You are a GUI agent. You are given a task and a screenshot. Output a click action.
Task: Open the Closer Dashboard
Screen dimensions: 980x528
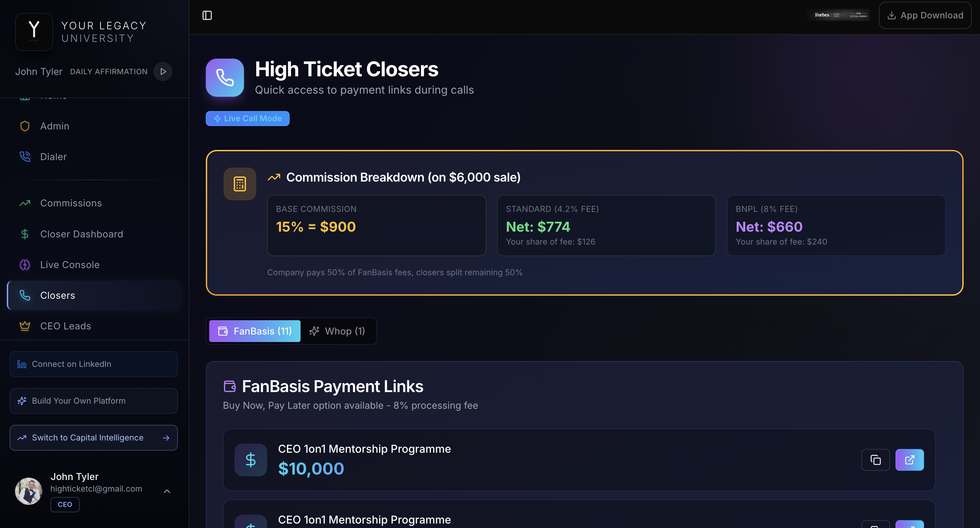[x=81, y=234]
